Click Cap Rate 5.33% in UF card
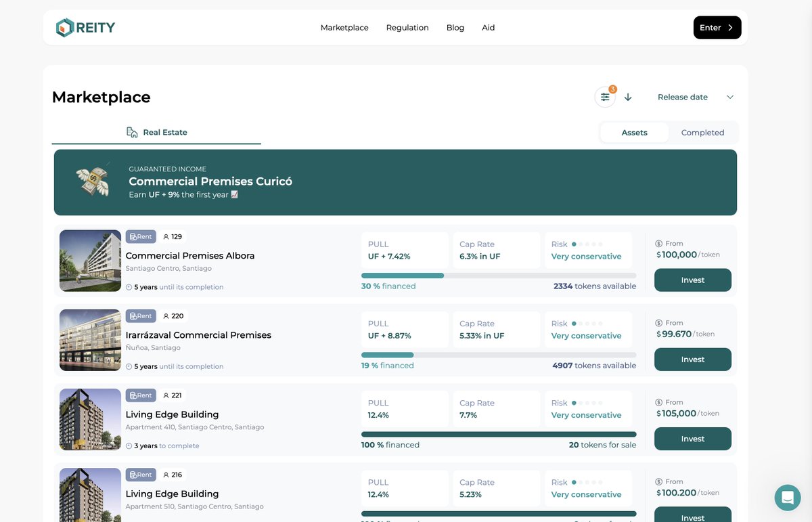 [x=497, y=330]
